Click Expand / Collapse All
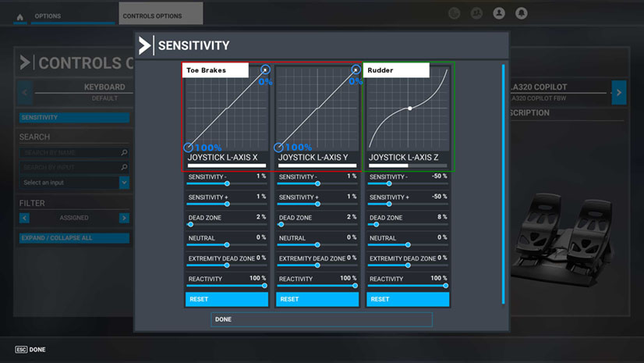 tap(74, 237)
